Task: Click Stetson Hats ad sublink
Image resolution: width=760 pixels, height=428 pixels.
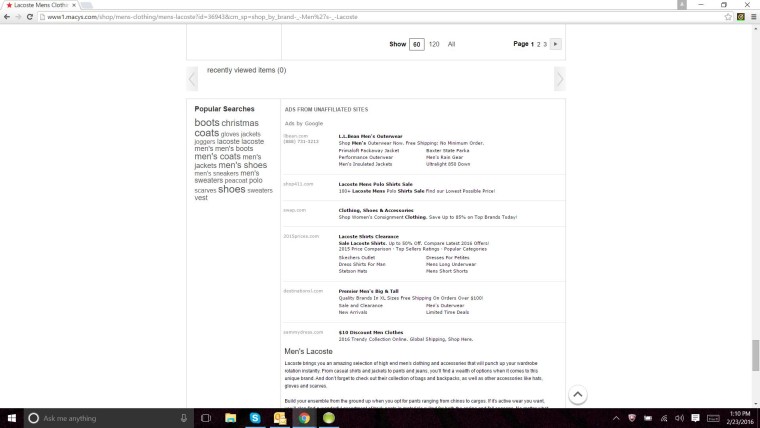Action: (353, 271)
